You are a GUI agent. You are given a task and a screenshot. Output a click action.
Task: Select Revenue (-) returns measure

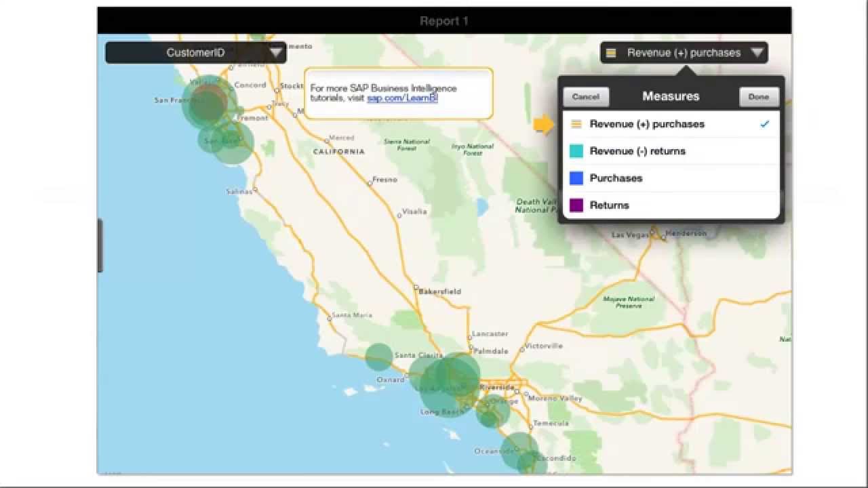(x=671, y=151)
